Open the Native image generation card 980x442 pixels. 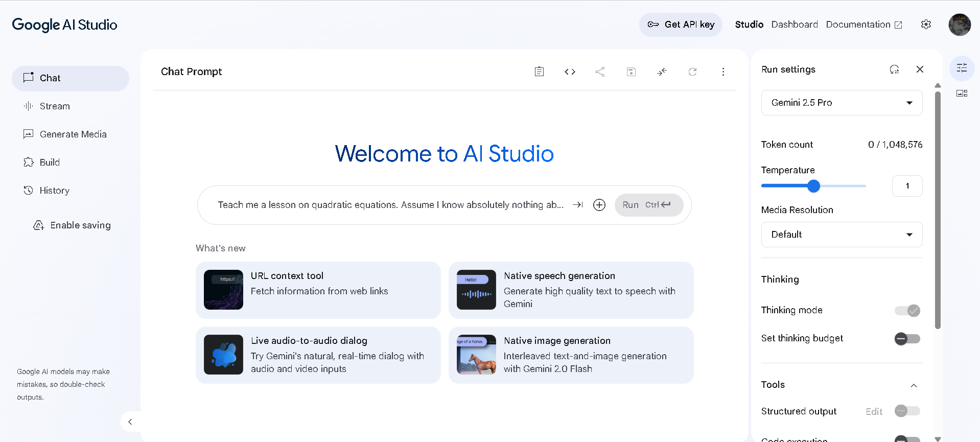[571, 355]
